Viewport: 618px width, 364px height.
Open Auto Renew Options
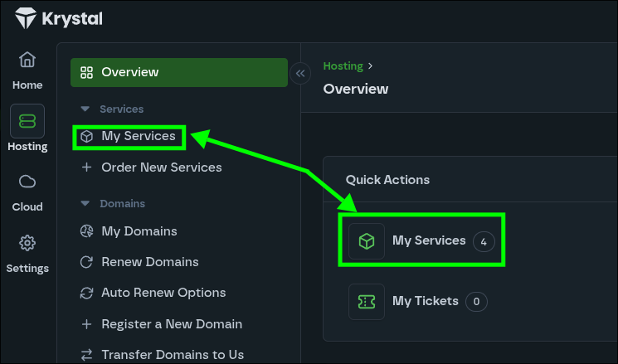pos(163,293)
